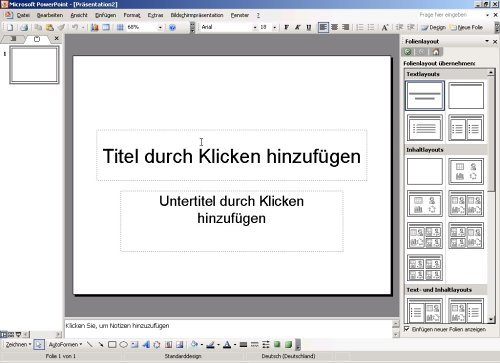Create a new blank presentation icon
The width and height of the screenshot is (500, 363).
pyautogui.click(x=10, y=28)
